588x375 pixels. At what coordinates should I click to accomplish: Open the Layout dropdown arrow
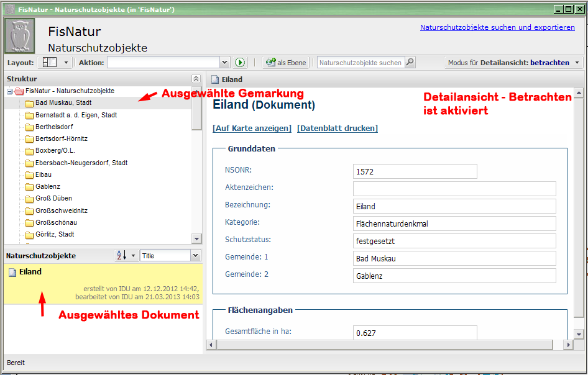66,63
